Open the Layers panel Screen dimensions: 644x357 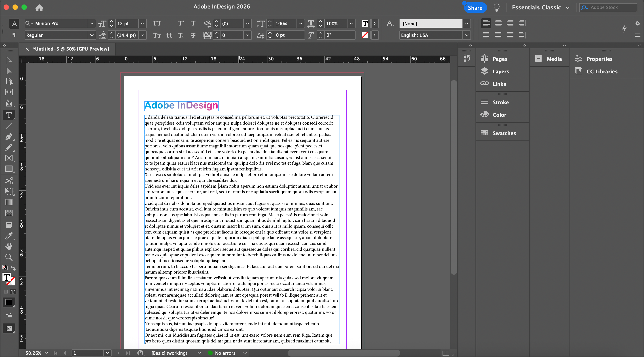(500, 72)
